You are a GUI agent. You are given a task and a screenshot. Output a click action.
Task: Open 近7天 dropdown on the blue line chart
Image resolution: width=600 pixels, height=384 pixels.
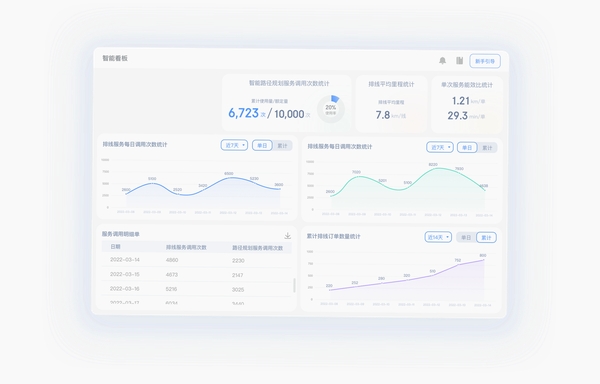pyautogui.click(x=234, y=145)
